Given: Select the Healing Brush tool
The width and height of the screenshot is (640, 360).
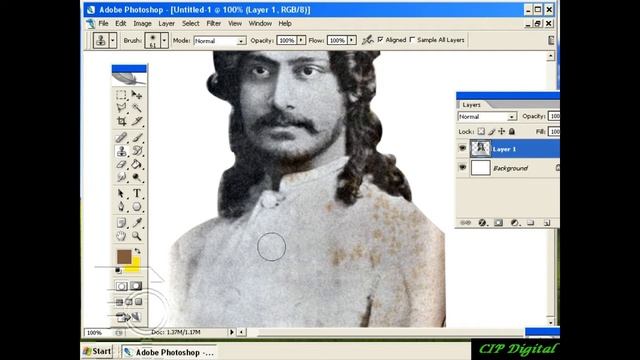Looking at the screenshot, I should pos(121,138).
